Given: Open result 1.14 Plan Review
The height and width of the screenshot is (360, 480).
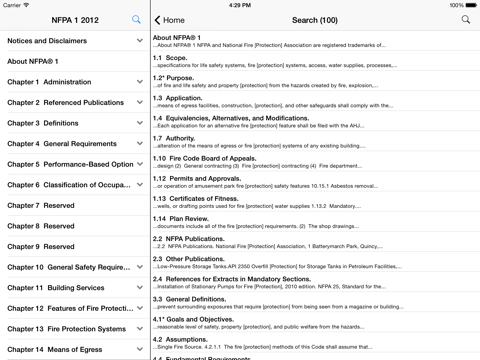Looking at the screenshot, I should [x=315, y=222].
